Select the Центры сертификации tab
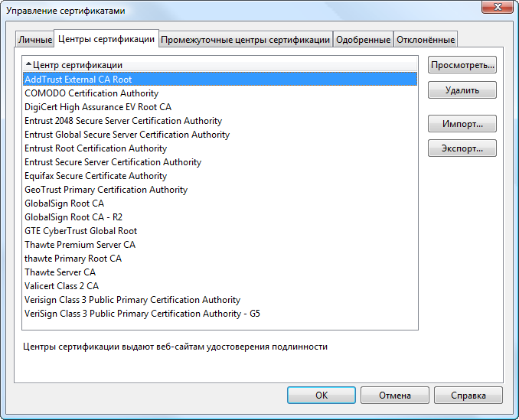This screenshot has width=519, height=420. point(106,39)
